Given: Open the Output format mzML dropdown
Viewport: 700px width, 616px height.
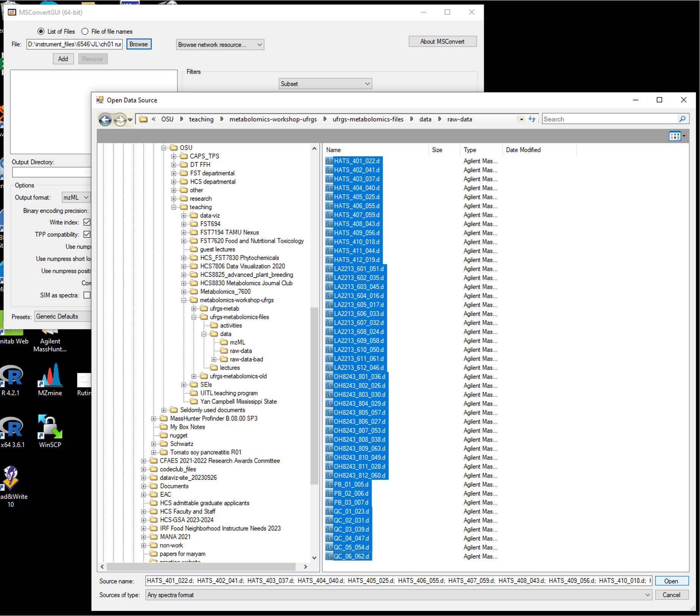Looking at the screenshot, I should [x=76, y=198].
